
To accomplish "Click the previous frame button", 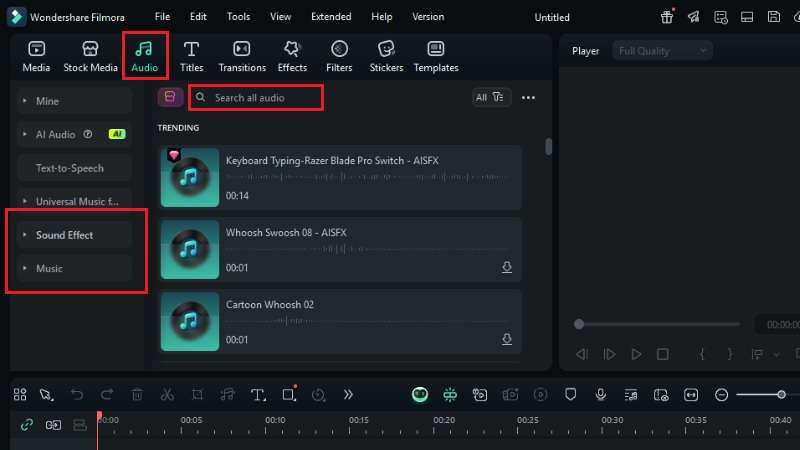I will [x=582, y=354].
